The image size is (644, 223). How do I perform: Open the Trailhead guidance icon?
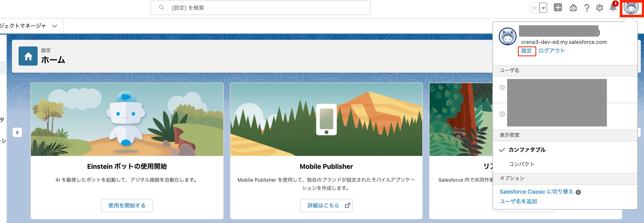[573, 8]
